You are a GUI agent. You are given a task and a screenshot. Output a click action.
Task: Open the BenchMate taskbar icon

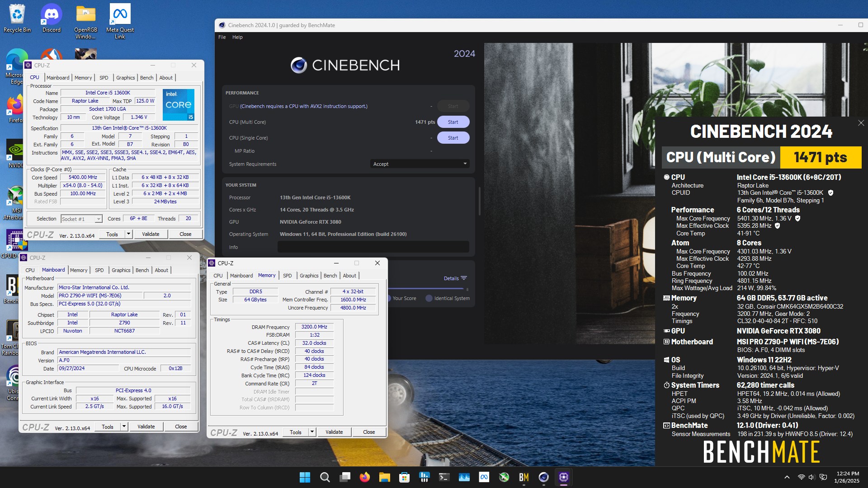[x=524, y=477]
